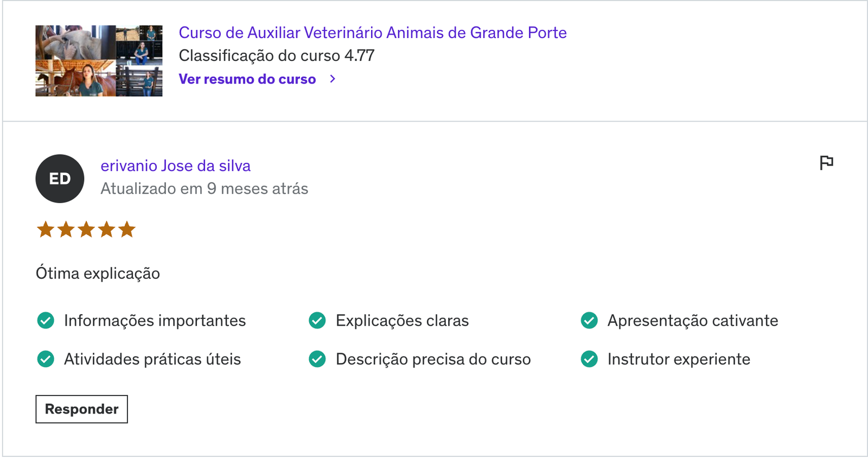Click the first rating star
The width and height of the screenshot is (868, 465).
click(46, 230)
